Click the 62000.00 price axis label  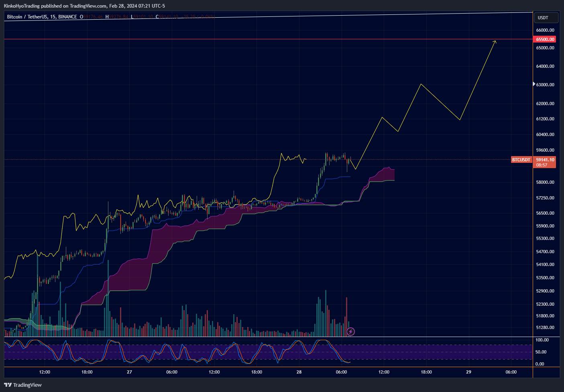[545, 104]
